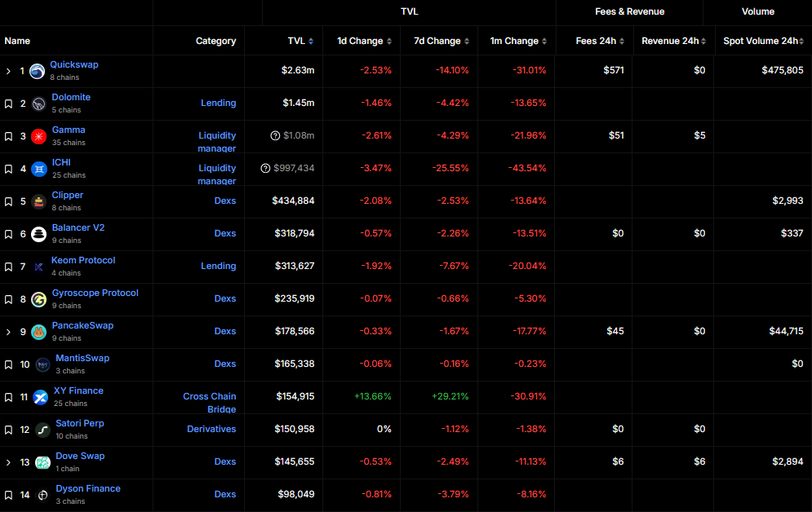Bookmark the Gamma protocol
The height and width of the screenshot is (512, 812).
(x=8, y=136)
